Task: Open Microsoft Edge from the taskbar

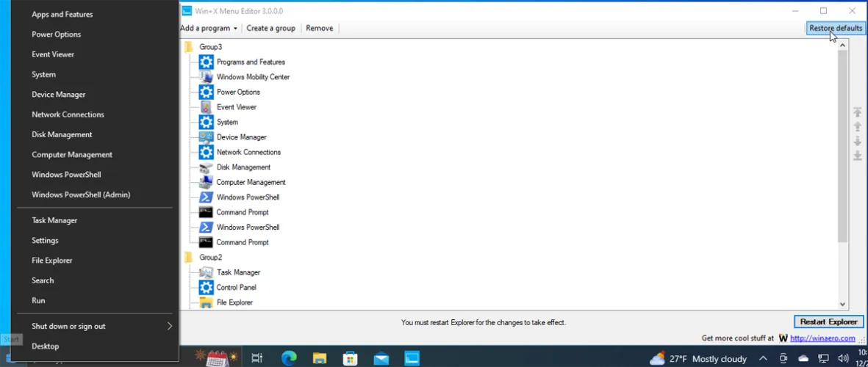Action: tap(289, 358)
